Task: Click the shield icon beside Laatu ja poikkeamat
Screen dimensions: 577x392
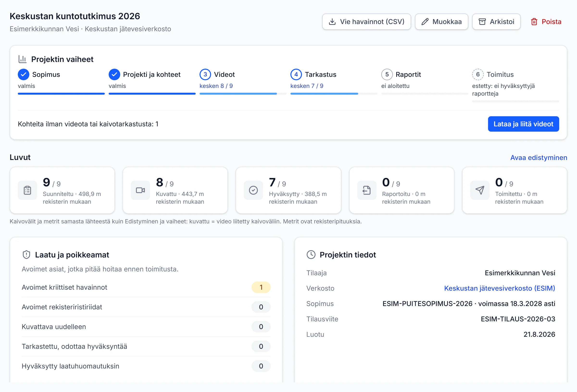Action: 26,255
